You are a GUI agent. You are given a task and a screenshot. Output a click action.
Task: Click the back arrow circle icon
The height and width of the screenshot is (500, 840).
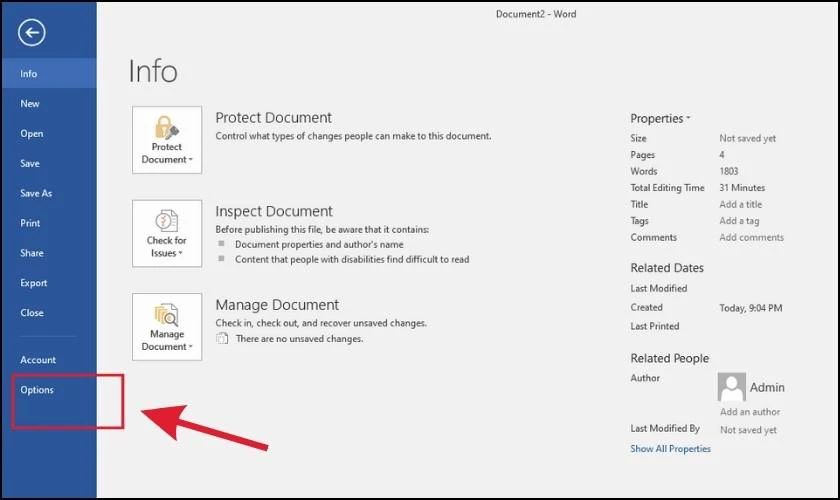[x=32, y=33]
